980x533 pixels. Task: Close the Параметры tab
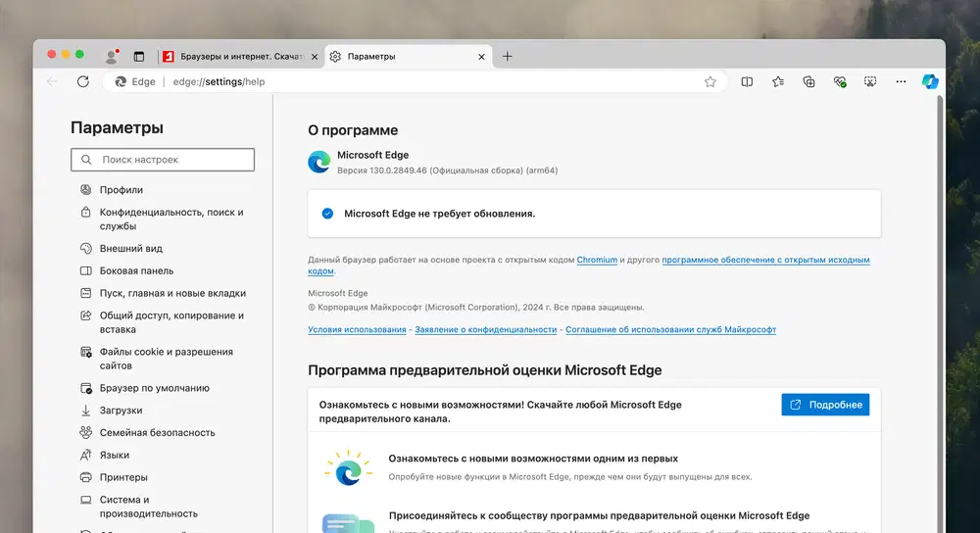coord(481,57)
